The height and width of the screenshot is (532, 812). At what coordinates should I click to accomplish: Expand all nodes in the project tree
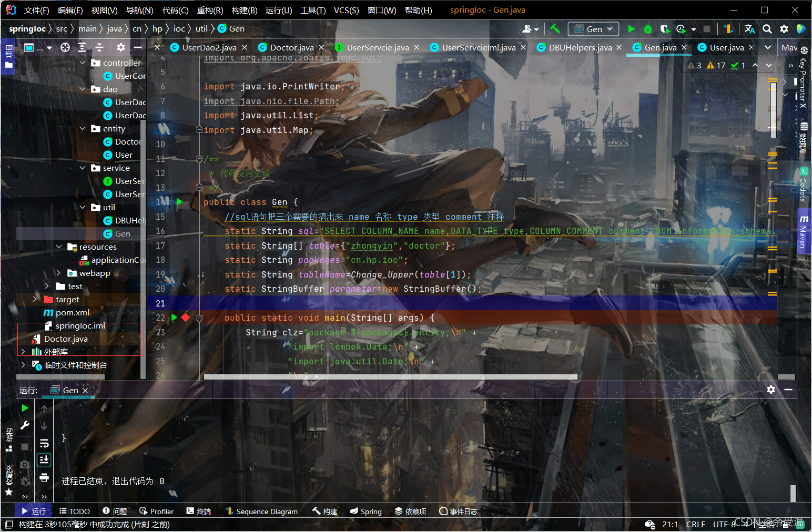(82, 48)
